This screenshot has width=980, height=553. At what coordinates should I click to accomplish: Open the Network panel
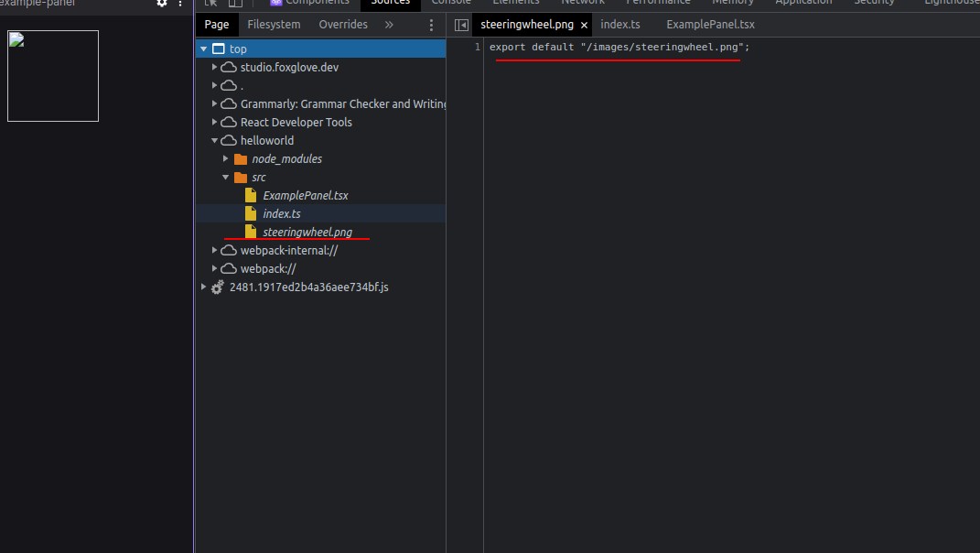pyautogui.click(x=583, y=3)
